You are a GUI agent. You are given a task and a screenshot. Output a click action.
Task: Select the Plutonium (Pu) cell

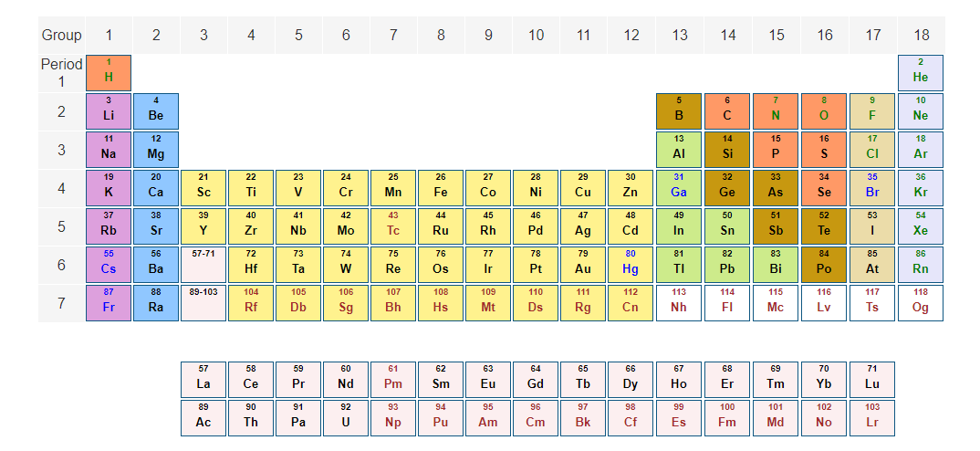[x=441, y=418]
